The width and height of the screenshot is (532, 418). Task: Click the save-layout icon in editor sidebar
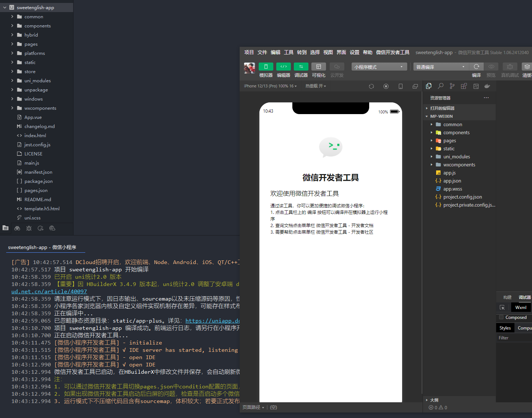click(476, 86)
